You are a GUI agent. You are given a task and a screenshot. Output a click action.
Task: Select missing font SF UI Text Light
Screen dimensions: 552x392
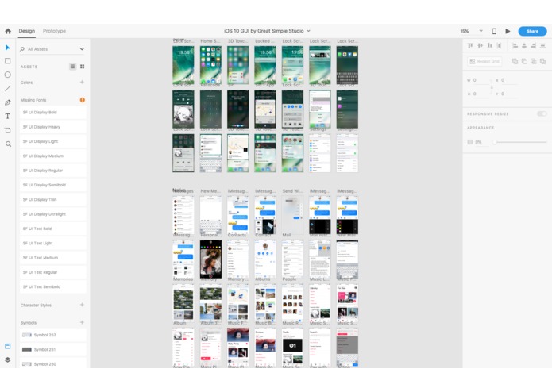[x=52, y=243]
